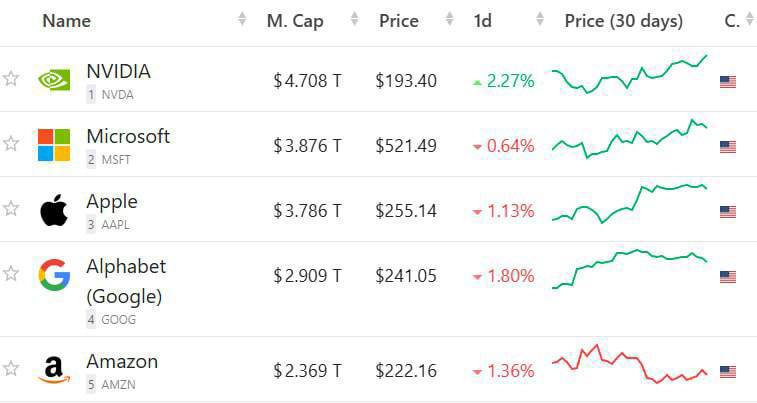
Task: Click the Price (30 days) column header
Action: coord(623,21)
